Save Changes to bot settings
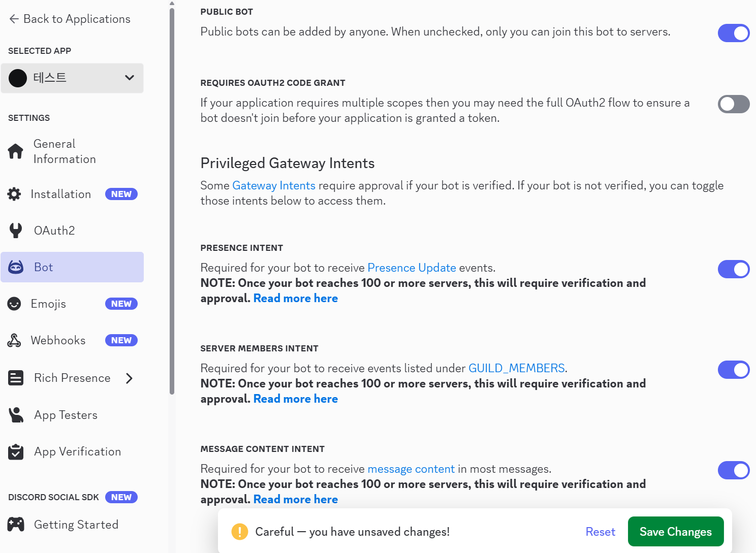 click(675, 532)
